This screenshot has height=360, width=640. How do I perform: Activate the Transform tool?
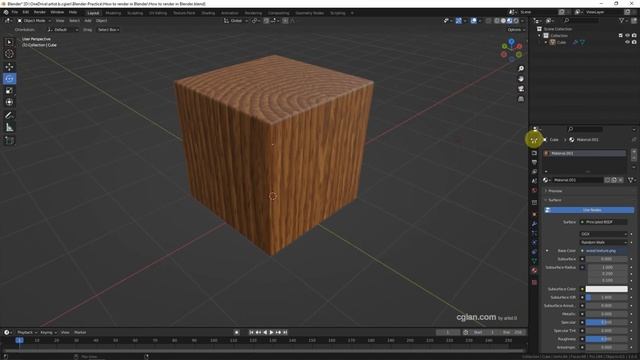(9, 102)
